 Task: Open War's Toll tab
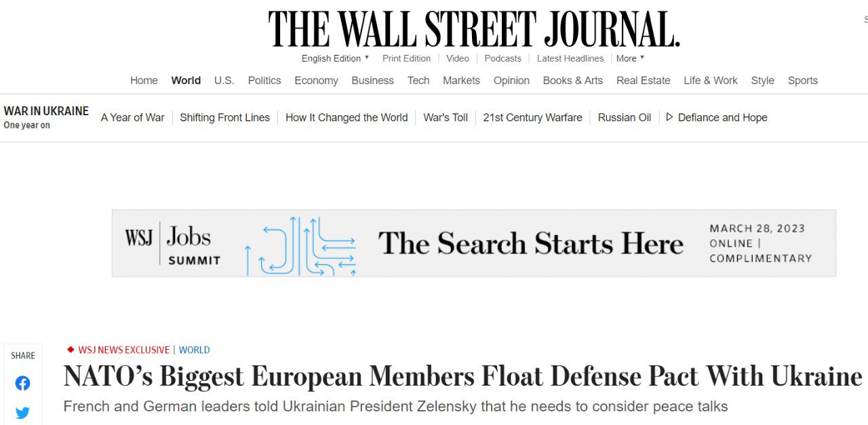pos(446,117)
